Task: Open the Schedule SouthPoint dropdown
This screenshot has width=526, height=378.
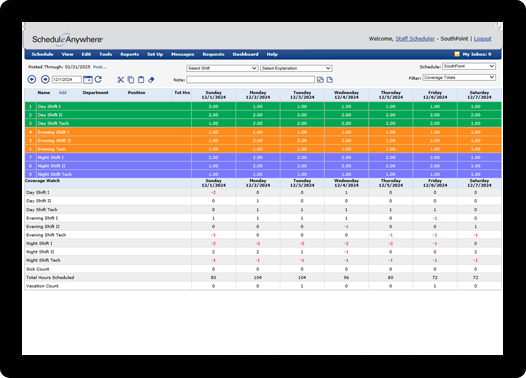Action: pos(469,66)
